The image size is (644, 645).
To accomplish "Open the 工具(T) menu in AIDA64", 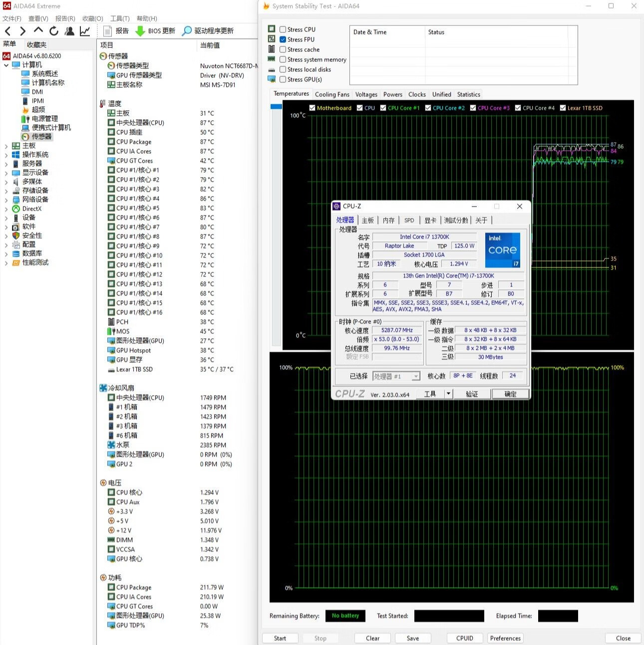I will click(120, 18).
